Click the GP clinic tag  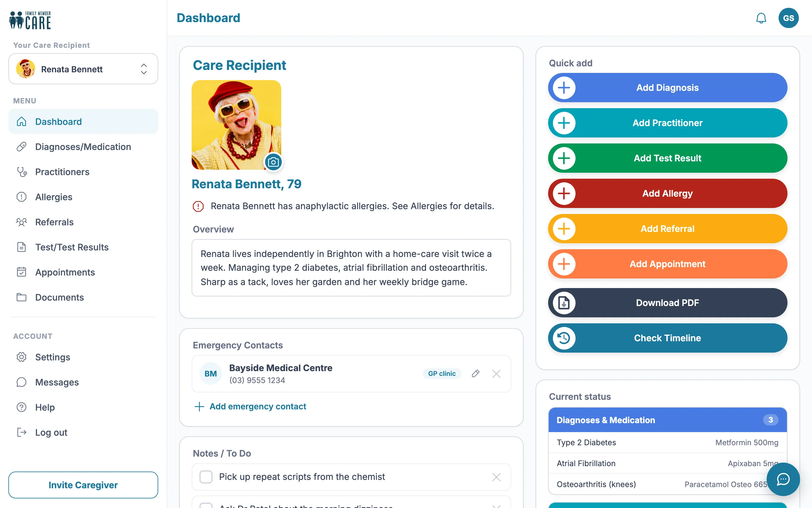[x=442, y=374]
